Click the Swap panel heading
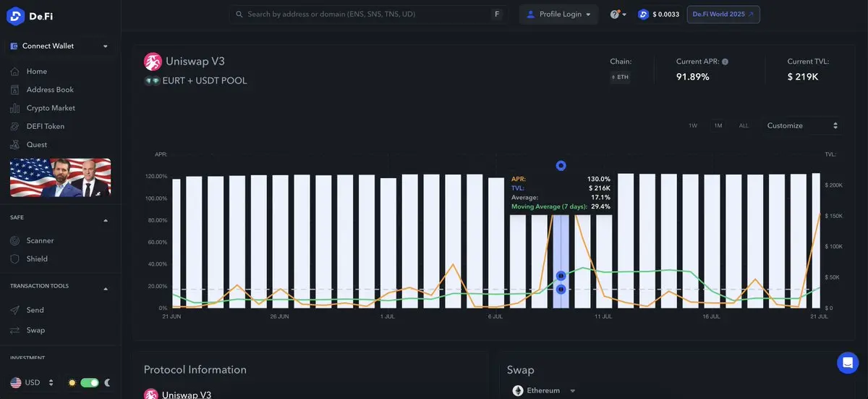The image size is (868, 399). tap(521, 370)
